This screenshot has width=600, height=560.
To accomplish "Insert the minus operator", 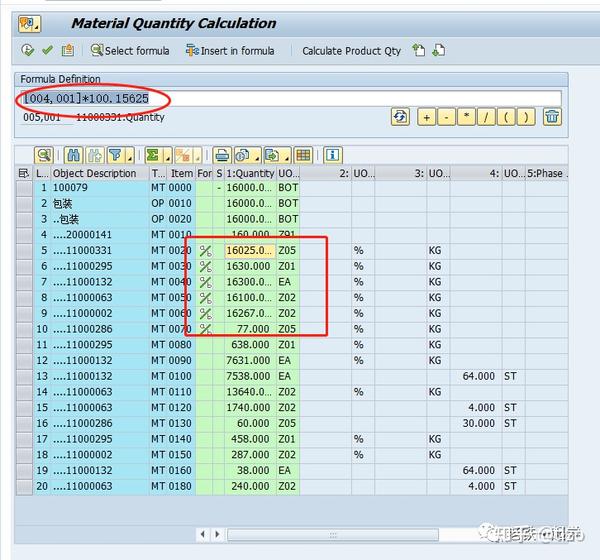I will coord(446,117).
